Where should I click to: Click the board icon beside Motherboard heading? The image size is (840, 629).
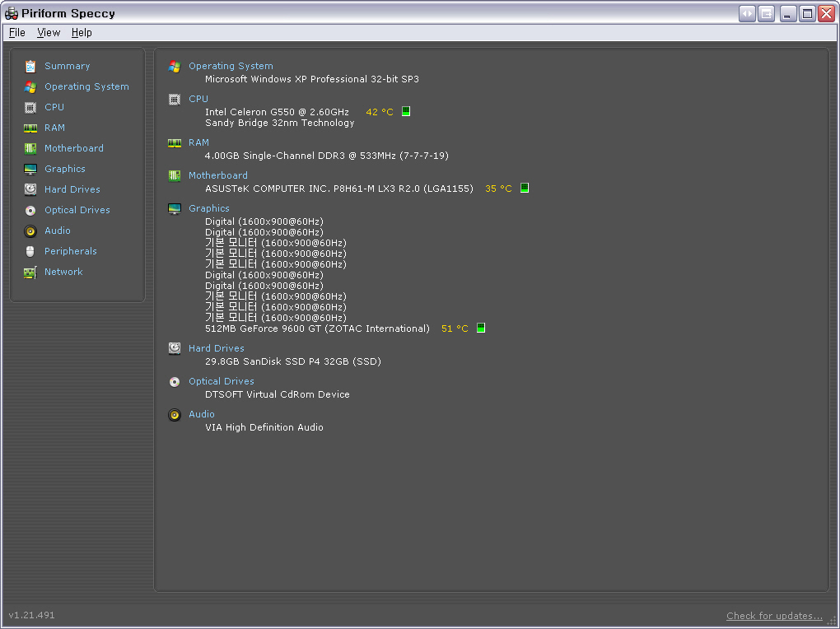coord(175,175)
